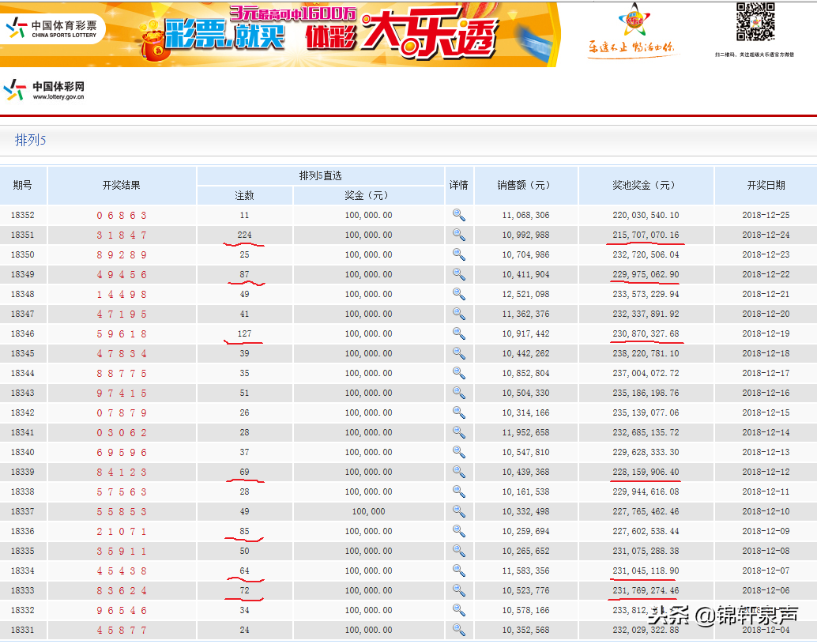Select the prize value 100,000 for 18337
Screen dimensions: 817x644
click(368, 512)
